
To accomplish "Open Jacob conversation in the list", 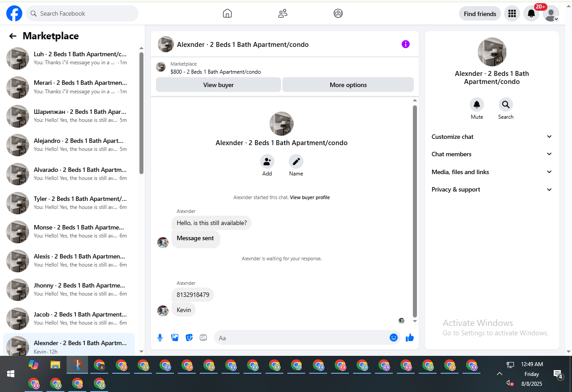I will [x=69, y=318].
